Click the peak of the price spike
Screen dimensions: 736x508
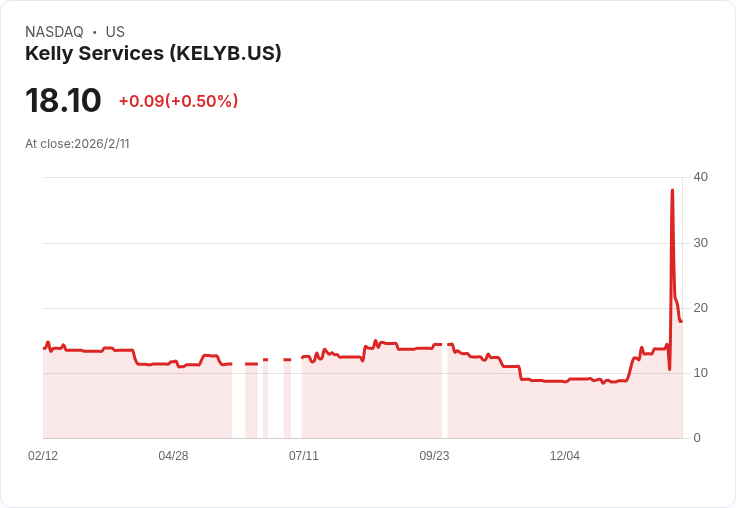672,190
